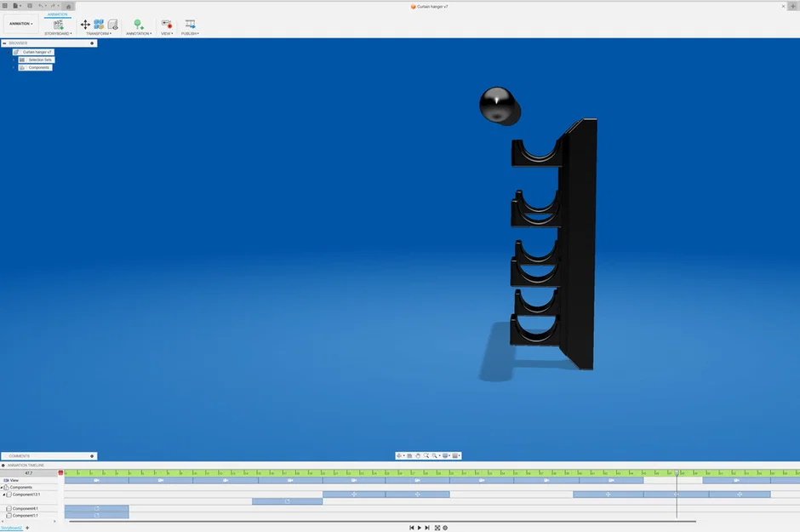Add a Callout annotation
This screenshot has height=532, width=800.
[138, 25]
